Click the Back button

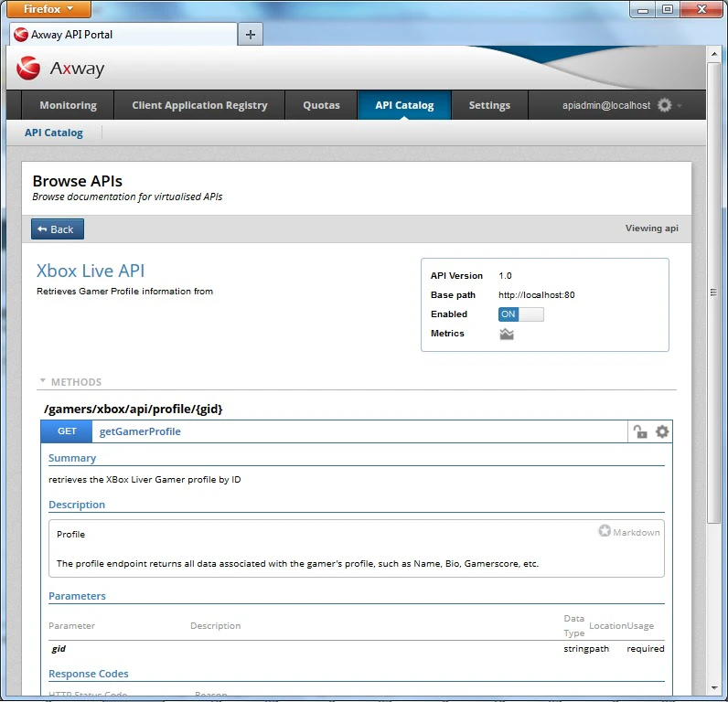[x=58, y=229]
